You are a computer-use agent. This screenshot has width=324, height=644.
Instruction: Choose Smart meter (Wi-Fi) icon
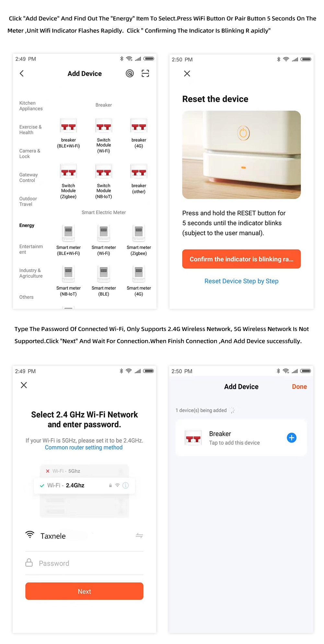click(x=104, y=233)
